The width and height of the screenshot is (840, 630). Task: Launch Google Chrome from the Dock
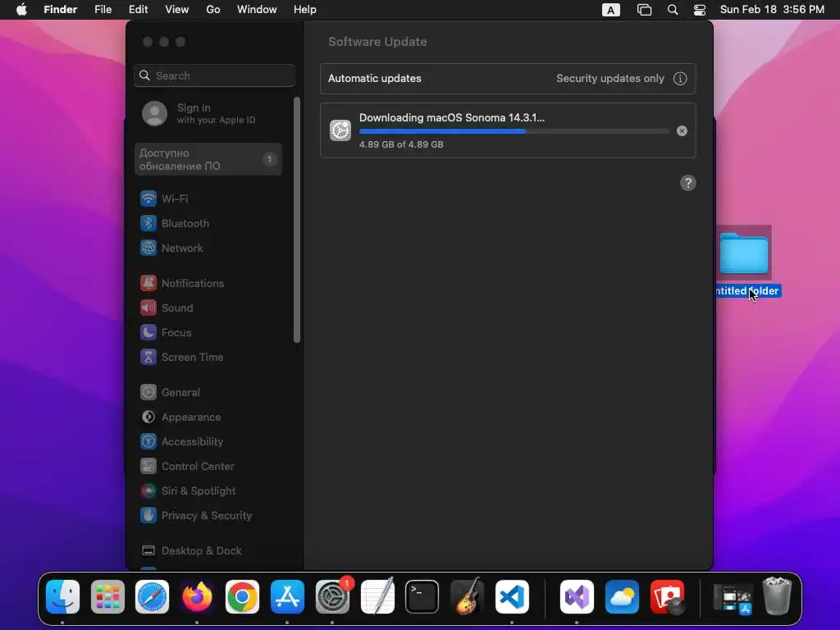242,596
